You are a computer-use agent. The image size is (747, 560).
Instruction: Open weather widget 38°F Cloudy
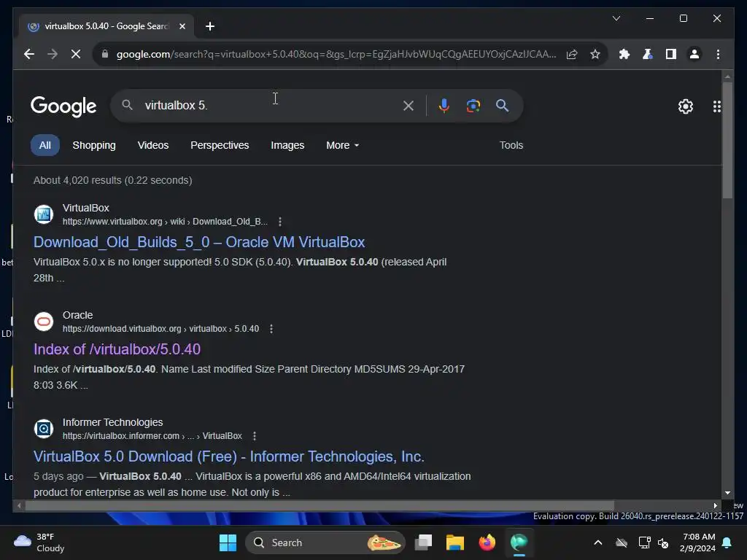pos(39,542)
